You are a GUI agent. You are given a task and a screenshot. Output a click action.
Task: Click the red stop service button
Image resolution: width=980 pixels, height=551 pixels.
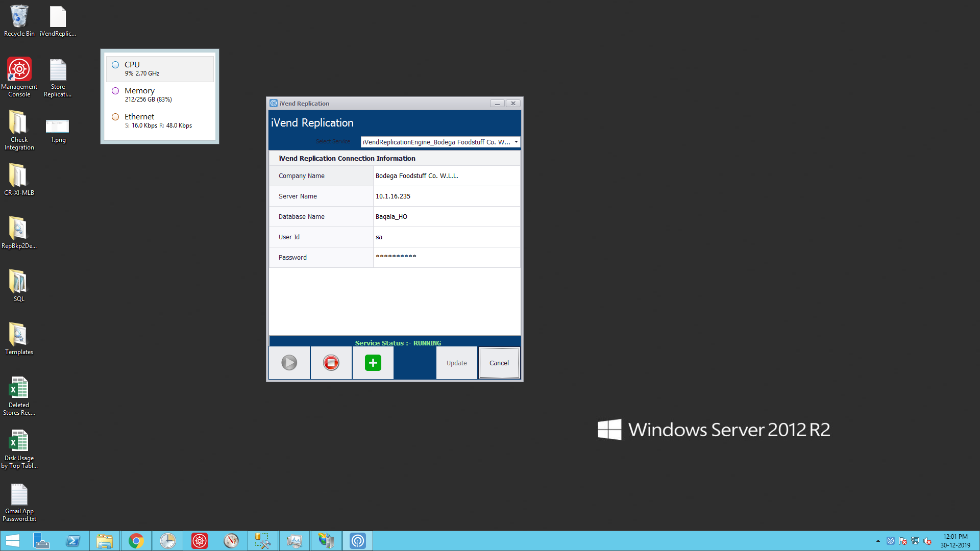coord(331,363)
